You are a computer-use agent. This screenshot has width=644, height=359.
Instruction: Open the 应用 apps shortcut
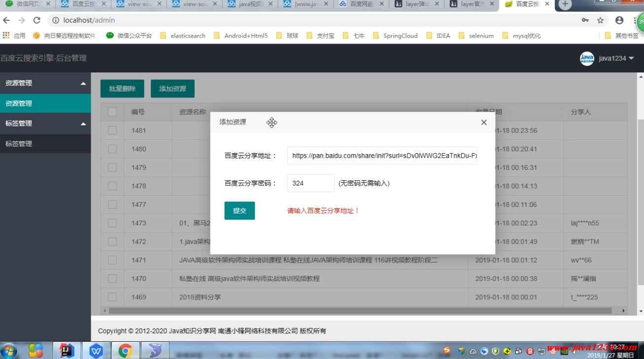tap(14, 35)
